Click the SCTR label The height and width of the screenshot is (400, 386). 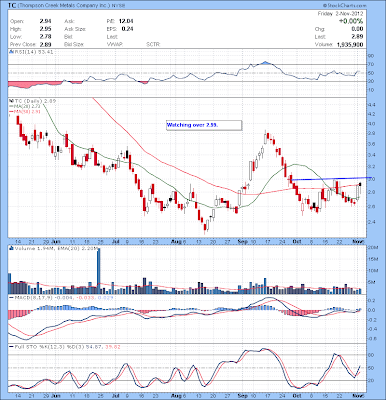pyautogui.click(x=153, y=44)
